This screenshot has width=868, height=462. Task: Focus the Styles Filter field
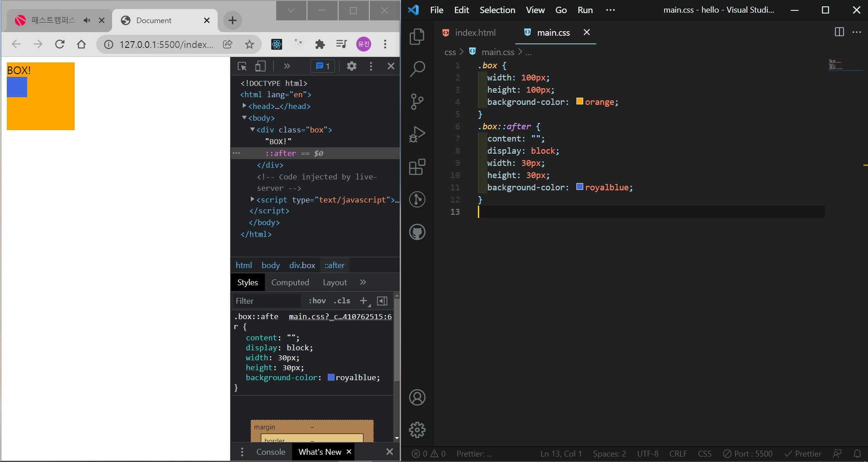pyautogui.click(x=267, y=301)
